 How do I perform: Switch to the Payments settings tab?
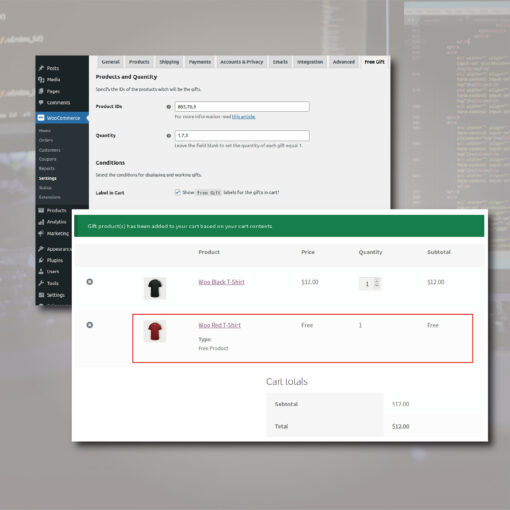[x=200, y=62]
